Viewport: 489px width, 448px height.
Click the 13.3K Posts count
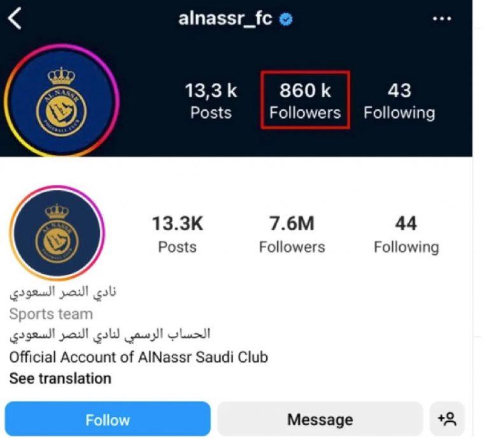(178, 234)
